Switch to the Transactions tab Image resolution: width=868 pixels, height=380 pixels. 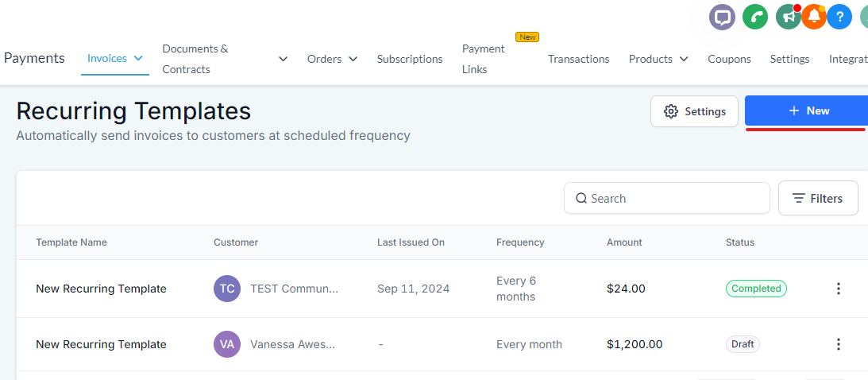[578, 59]
